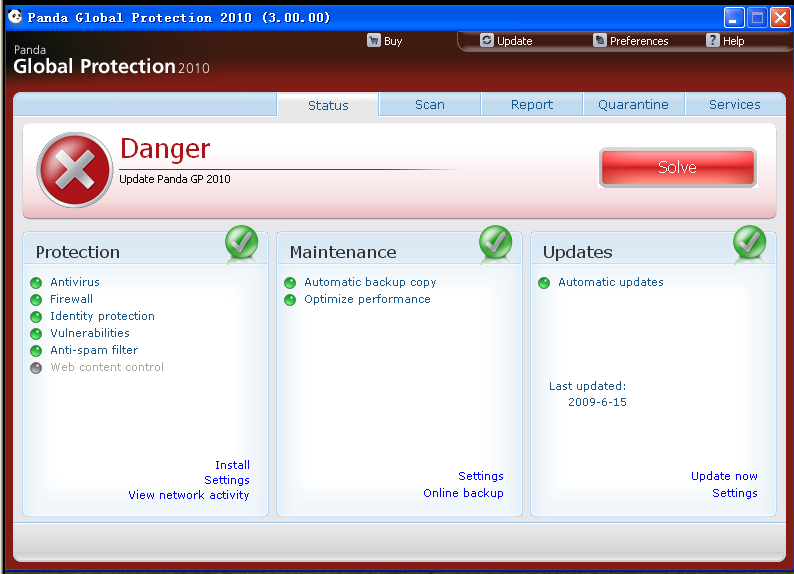Image resolution: width=794 pixels, height=574 pixels.
Task: Click View network activity link
Action: pos(189,495)
